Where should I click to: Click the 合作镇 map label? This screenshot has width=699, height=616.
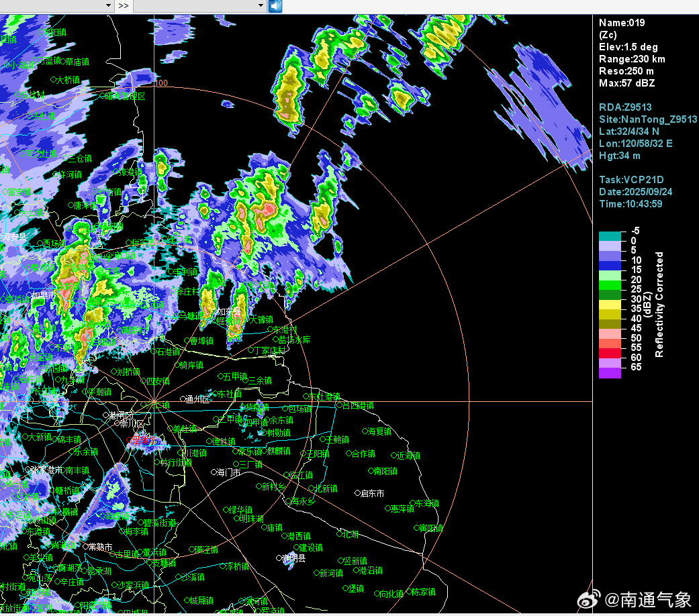click(x=363, y=454)
